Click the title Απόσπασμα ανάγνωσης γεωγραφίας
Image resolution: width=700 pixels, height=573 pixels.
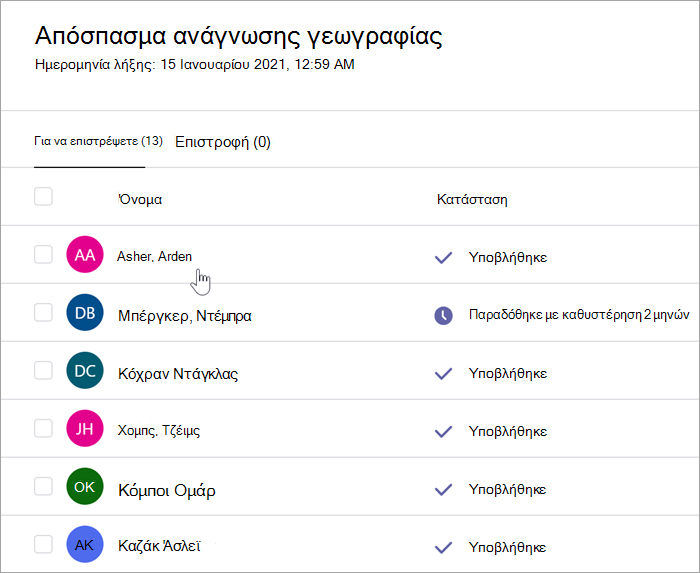(239, 36)
